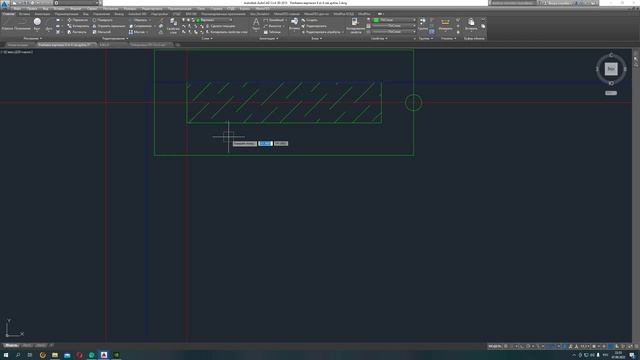Switch to the Лист1 layout tab
Image resolution: width=640 pixels, height=360 pixels.
pyautogui.click(x=27, y=346)
